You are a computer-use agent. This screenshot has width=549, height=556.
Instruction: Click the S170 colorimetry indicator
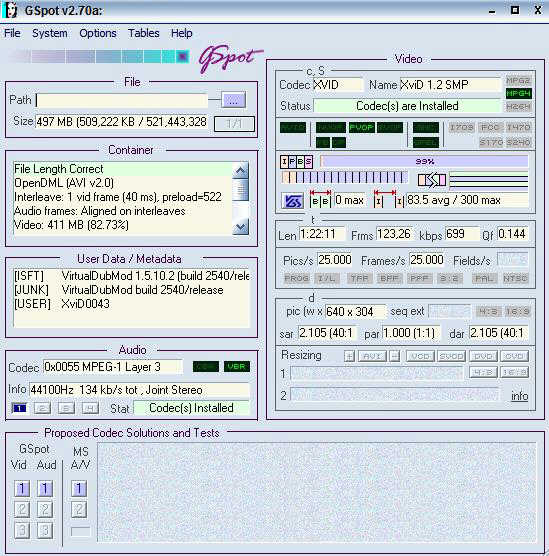tap(490, 142)
